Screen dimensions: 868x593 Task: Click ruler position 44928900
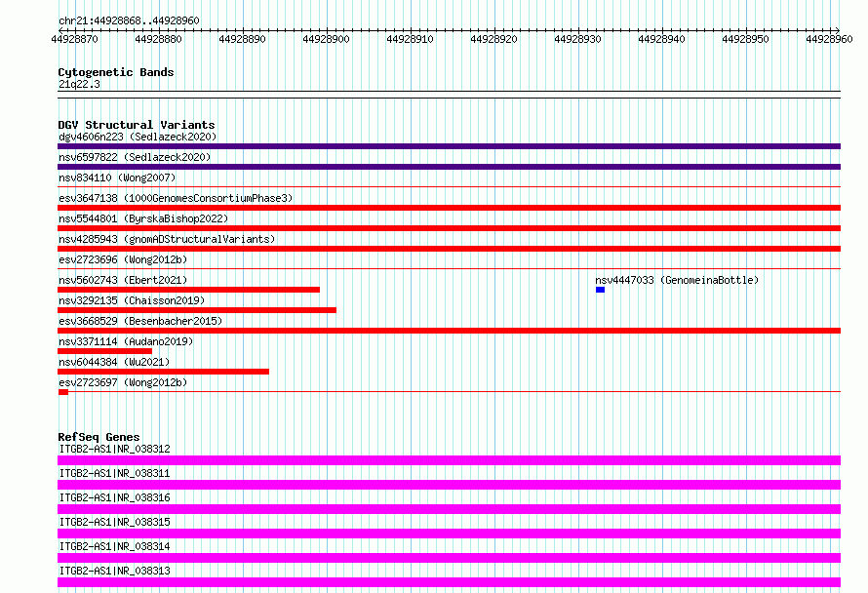tap(326, 39)
